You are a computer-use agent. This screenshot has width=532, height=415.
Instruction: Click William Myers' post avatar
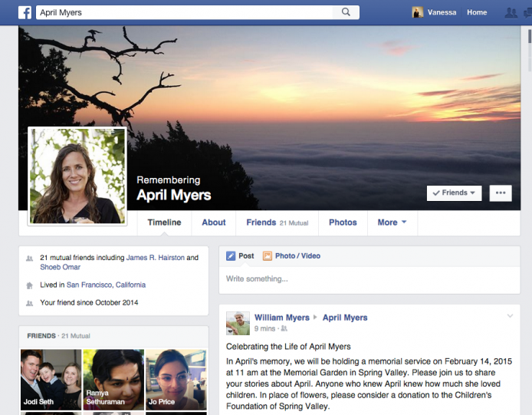pos(238,323)
